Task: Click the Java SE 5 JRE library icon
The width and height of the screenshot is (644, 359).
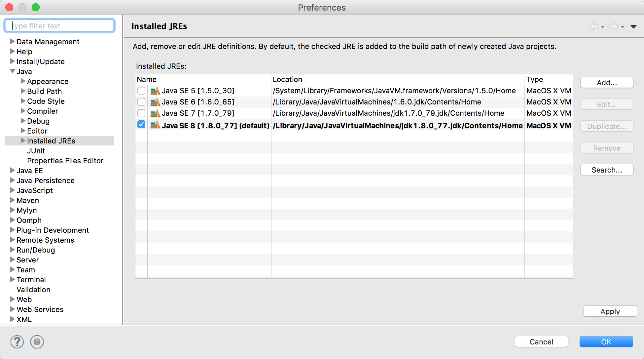Action: click(155, 91)
